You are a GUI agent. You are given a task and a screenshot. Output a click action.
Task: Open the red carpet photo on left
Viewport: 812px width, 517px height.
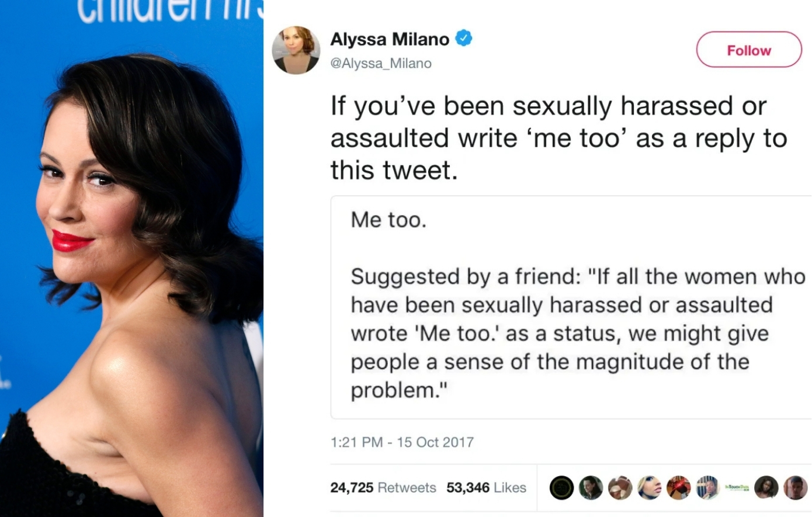[131, 258]
